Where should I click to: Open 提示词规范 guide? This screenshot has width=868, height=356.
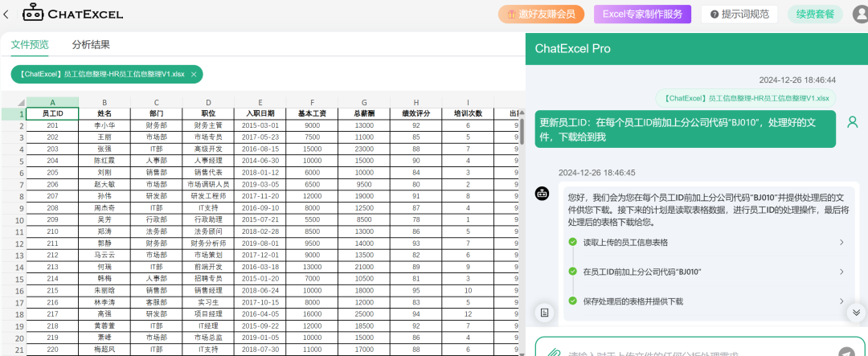point(739,14)
